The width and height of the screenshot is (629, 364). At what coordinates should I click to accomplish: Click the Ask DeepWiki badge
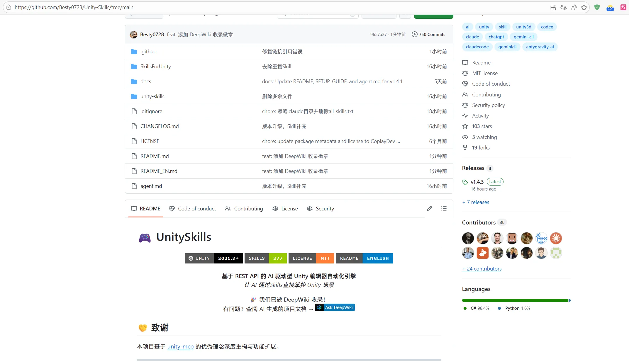pos(335,307)
